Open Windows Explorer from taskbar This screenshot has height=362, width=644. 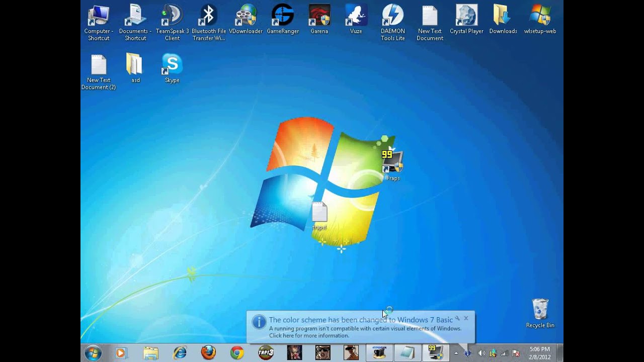(x=150, y=353)
